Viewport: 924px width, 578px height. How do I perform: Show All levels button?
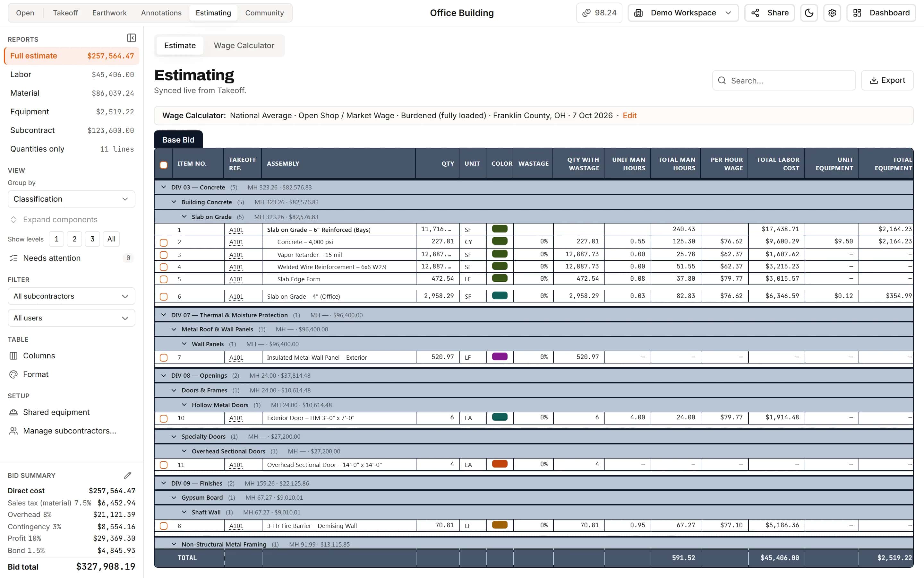pyautogui.click(x=111, y=239)
